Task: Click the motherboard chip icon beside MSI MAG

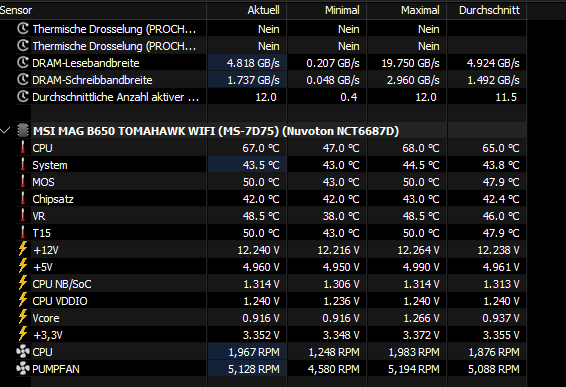Action: point(23,131)
